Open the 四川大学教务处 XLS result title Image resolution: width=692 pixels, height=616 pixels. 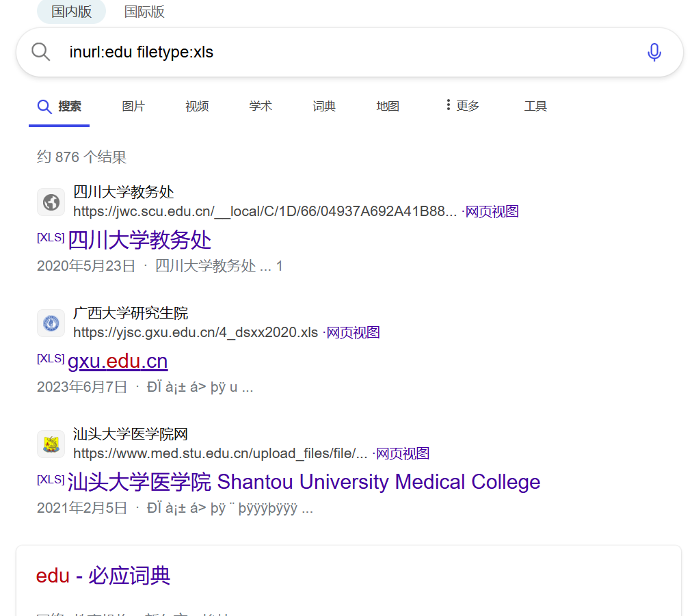pyautogui.click(x=139, y=241)
